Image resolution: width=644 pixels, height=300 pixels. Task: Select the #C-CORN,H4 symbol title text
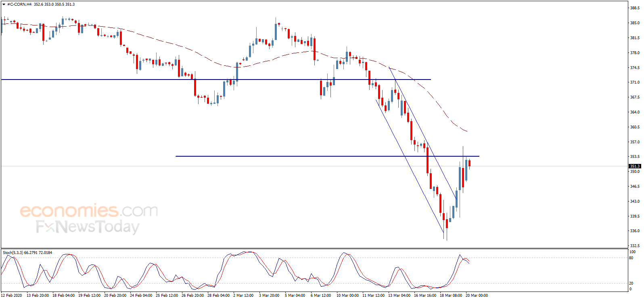click(19, 4)
